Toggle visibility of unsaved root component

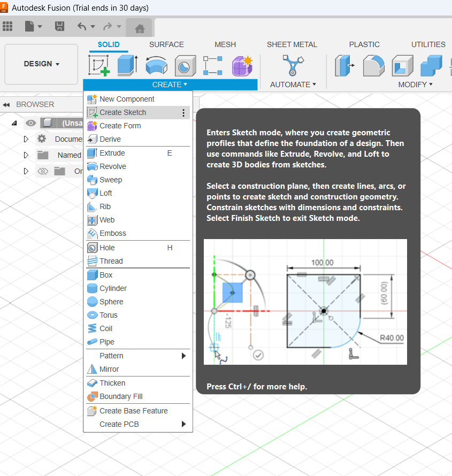30,123
